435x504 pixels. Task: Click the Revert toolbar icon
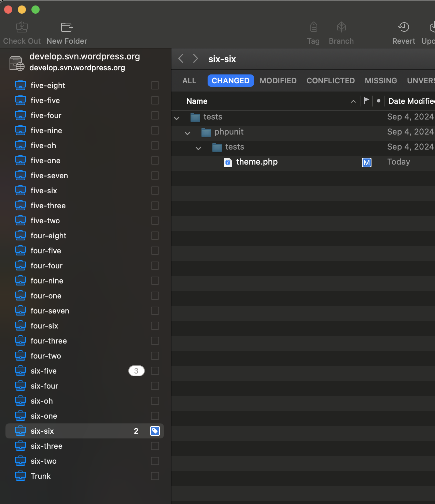(403, 27)
